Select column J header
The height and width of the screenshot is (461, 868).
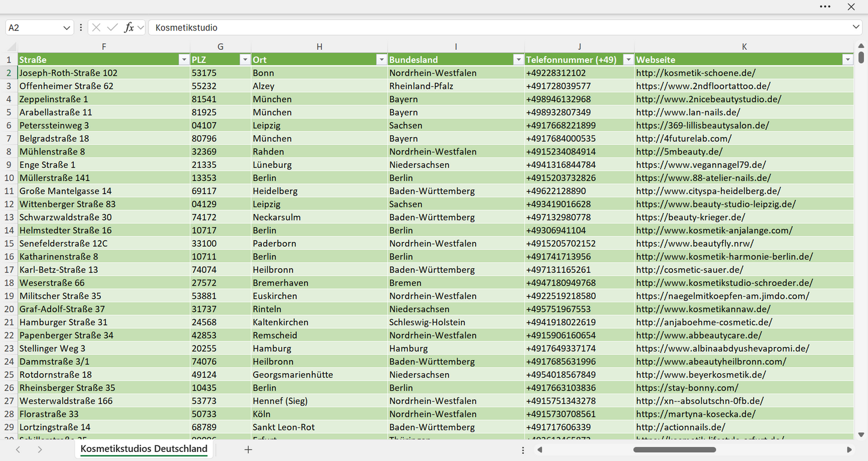[580, 46]
